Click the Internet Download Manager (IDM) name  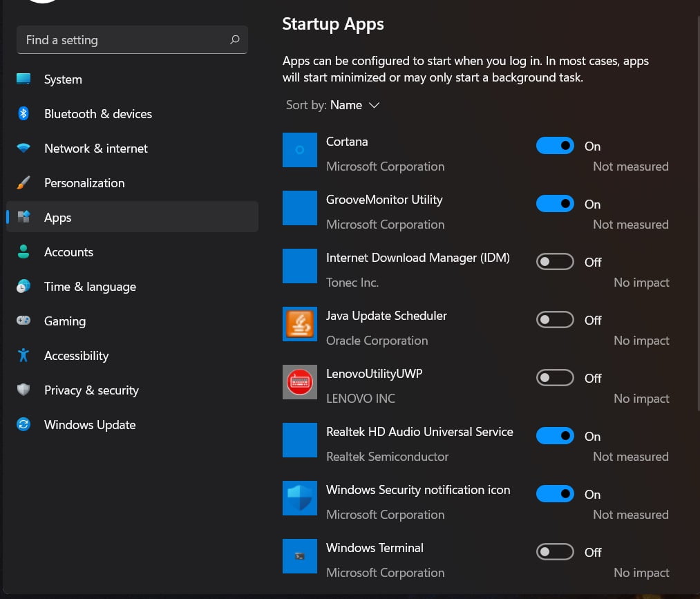[418, 258]
